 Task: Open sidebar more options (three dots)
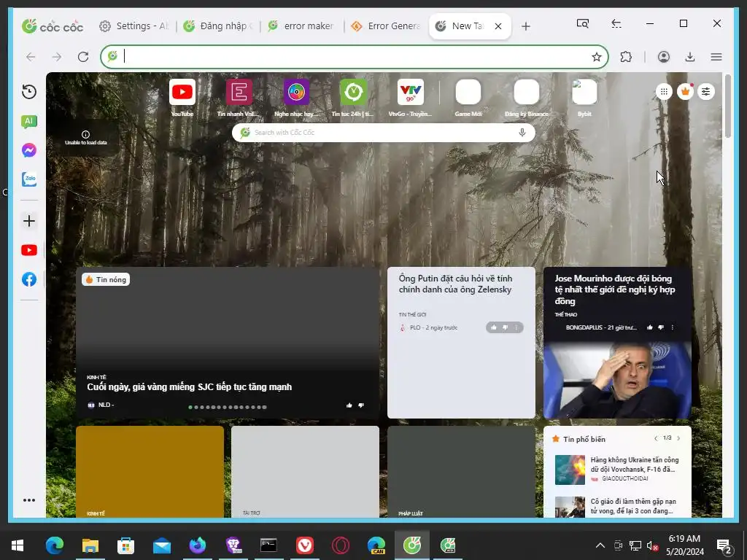point(29,500)
